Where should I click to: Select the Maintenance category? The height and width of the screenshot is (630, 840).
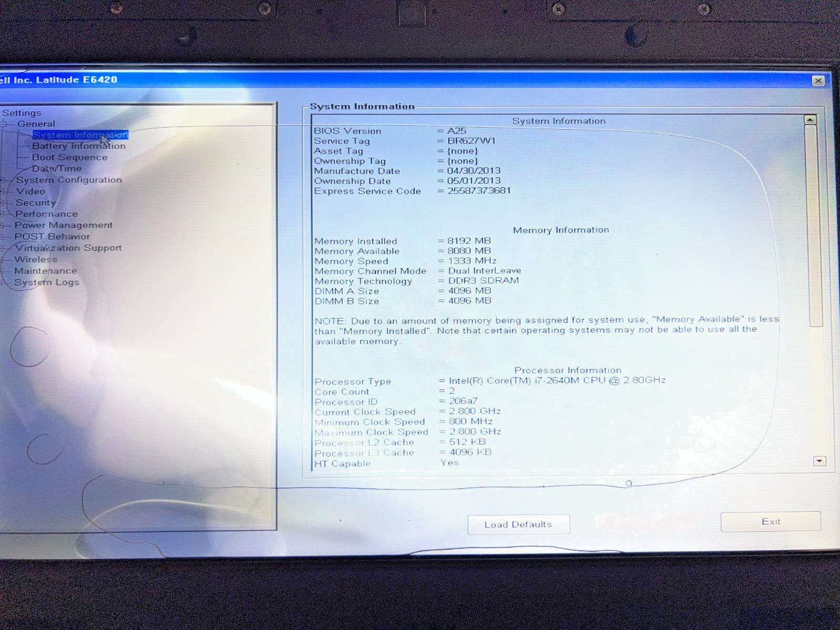click(x=46, y=271)
